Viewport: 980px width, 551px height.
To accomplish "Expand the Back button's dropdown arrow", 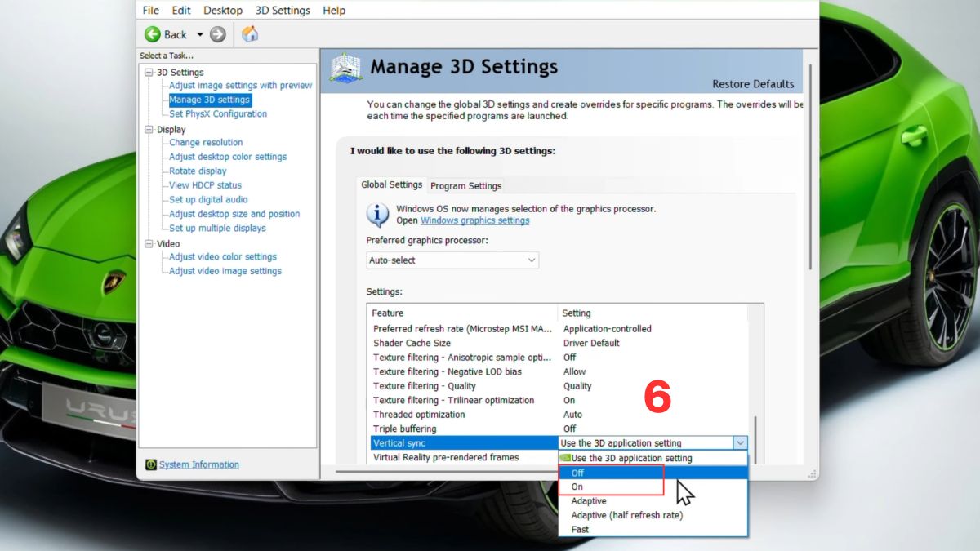I will [198, 34].
